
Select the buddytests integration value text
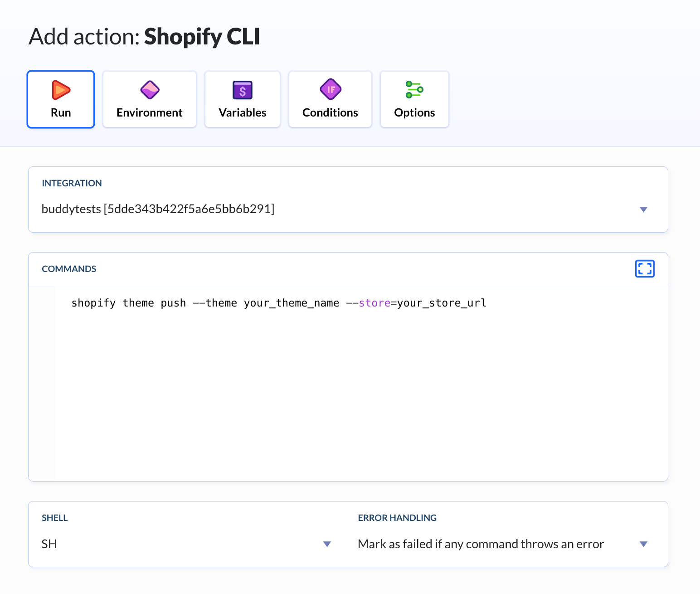(158, 209)
